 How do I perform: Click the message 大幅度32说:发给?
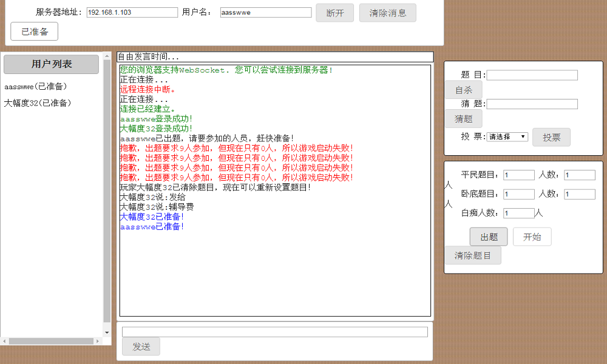[153, 197]
